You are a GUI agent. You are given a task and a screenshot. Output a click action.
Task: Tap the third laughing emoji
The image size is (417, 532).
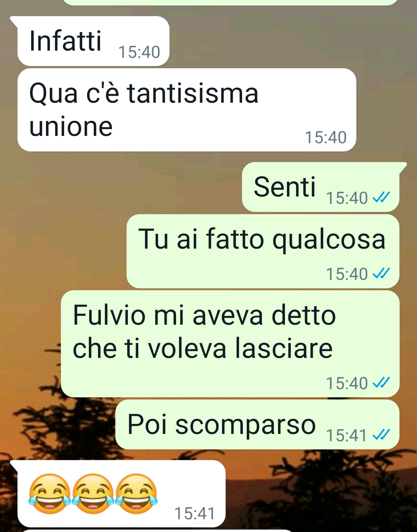[136, 493]
